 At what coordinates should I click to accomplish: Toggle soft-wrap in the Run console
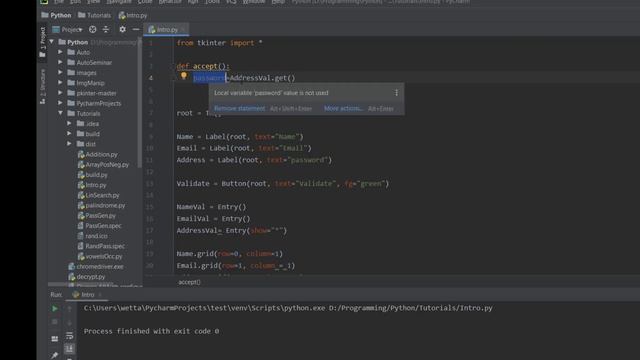69,336
